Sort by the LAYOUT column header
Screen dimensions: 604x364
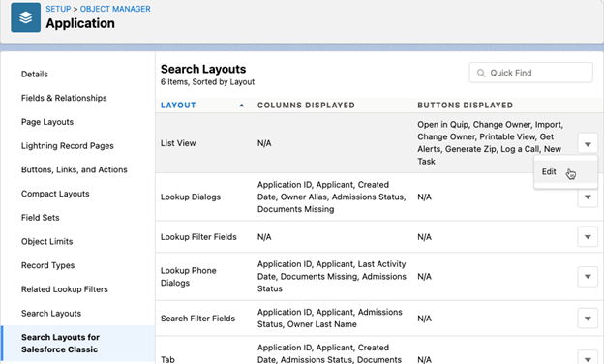[x=178, y=106]
